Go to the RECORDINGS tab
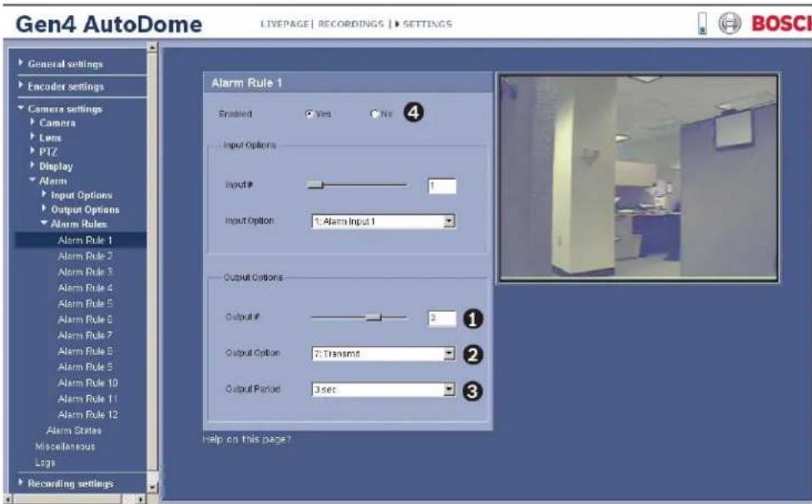Image resolution: width=812 pixels, height=504 pixels. pyautogui.click(x=350, y=24)
